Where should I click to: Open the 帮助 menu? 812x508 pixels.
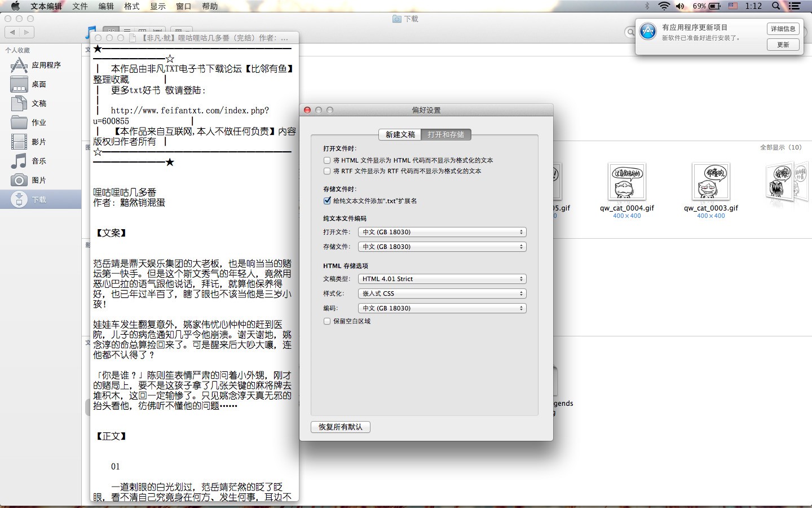pos(210,6)
